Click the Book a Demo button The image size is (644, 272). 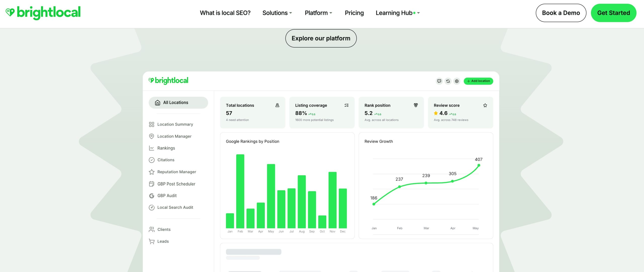(x=561, y=13)
